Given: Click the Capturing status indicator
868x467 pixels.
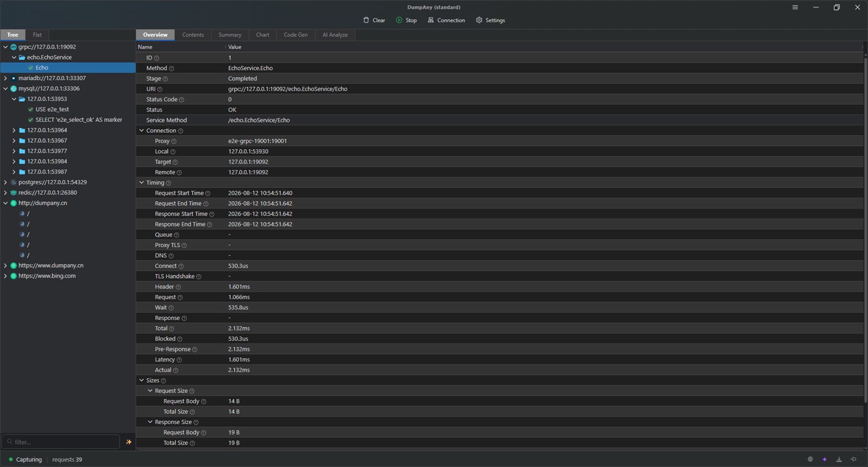Looking at the screenshot, I should [x=25, y=460].
